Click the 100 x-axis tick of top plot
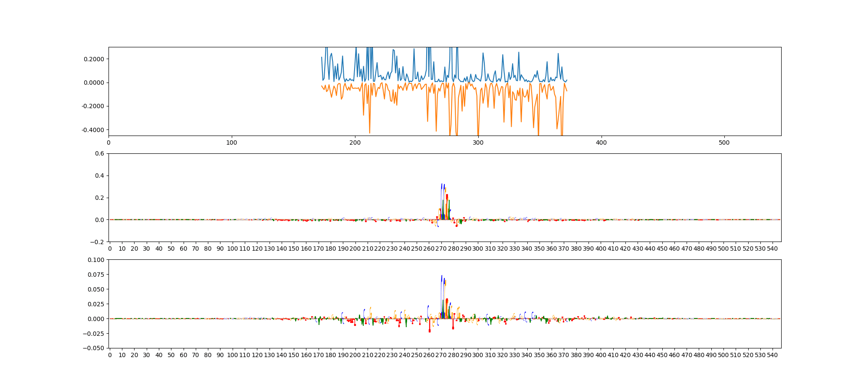Image resolution: width=868 pixels, height=391 pixels. click(232, 142)
